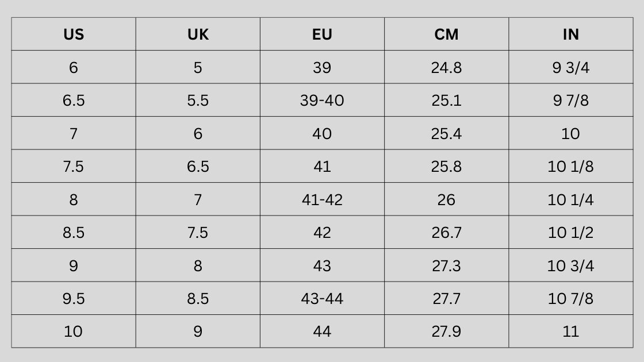Select the CM value 24.8
The height and width of the screenshot is (362, 644).
[446, 68]
